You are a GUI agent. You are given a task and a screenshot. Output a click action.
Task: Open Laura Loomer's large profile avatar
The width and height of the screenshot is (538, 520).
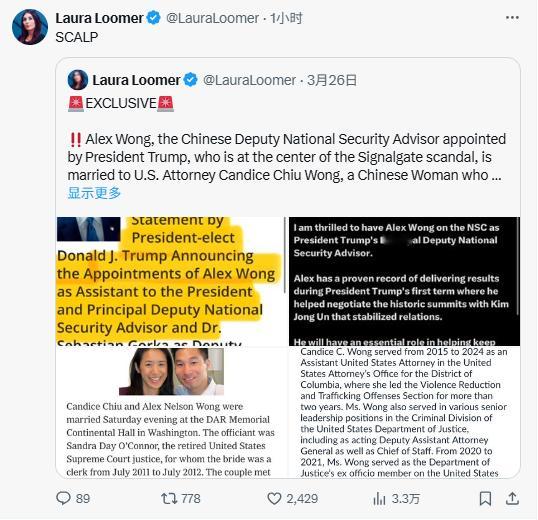tap(30, 27)
